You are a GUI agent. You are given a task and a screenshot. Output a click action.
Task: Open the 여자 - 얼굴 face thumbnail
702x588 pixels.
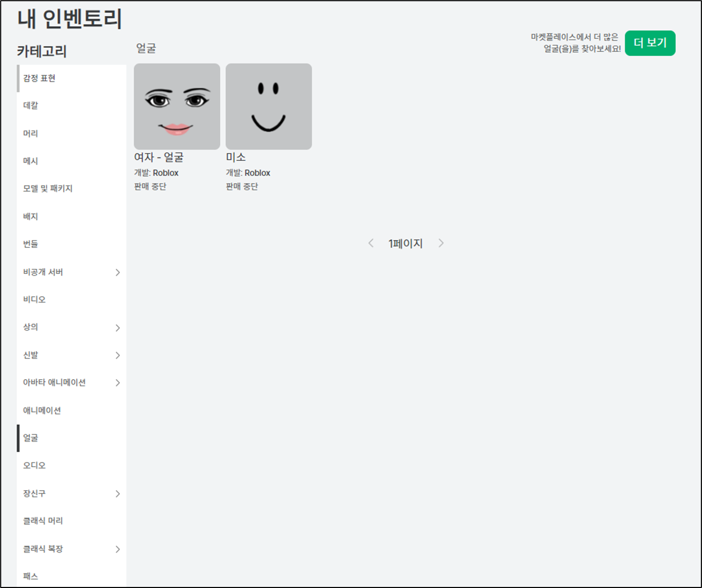[177, 107]
